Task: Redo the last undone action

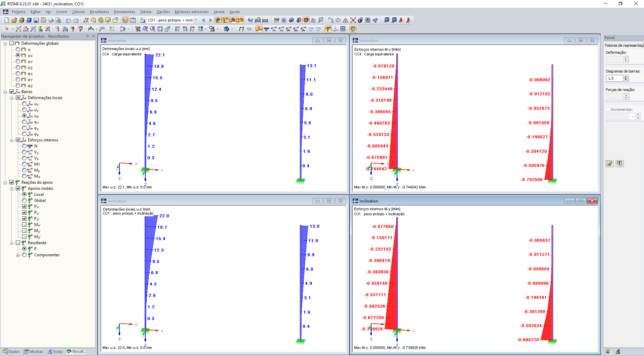Action: click(x=76, y=20)
